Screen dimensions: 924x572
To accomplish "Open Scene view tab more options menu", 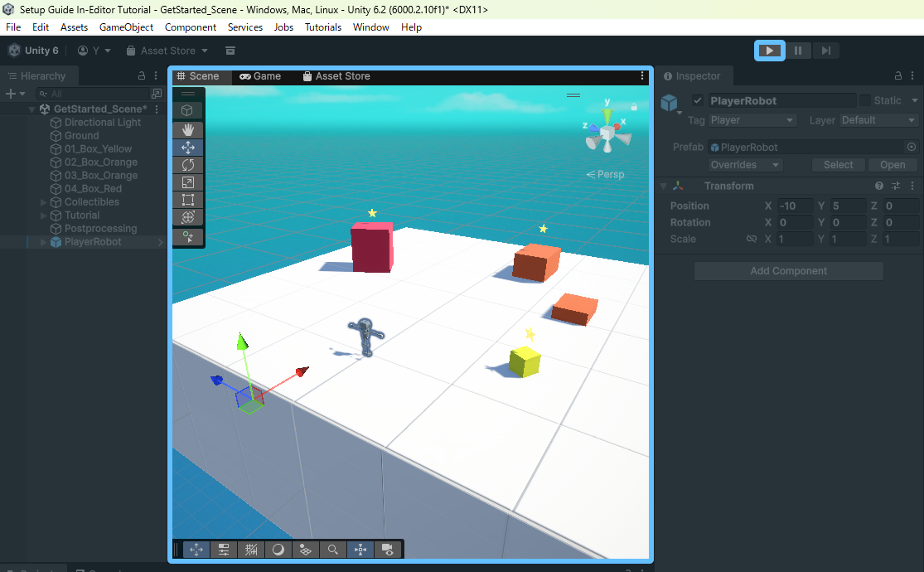I will [642, 75].
